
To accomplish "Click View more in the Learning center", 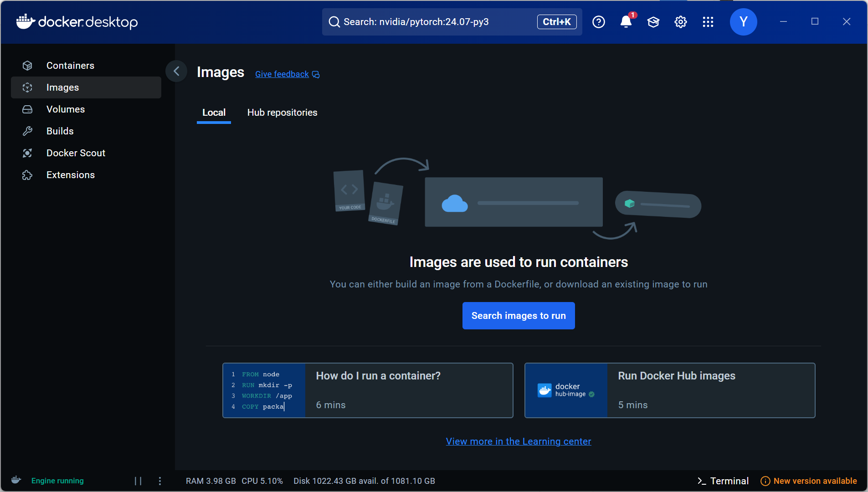I will pyautogui.click(x=519, y=441).
